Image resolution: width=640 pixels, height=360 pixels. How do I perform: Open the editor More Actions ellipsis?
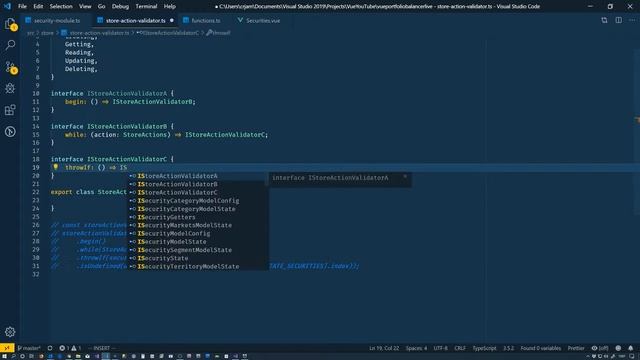coord(632,20)
